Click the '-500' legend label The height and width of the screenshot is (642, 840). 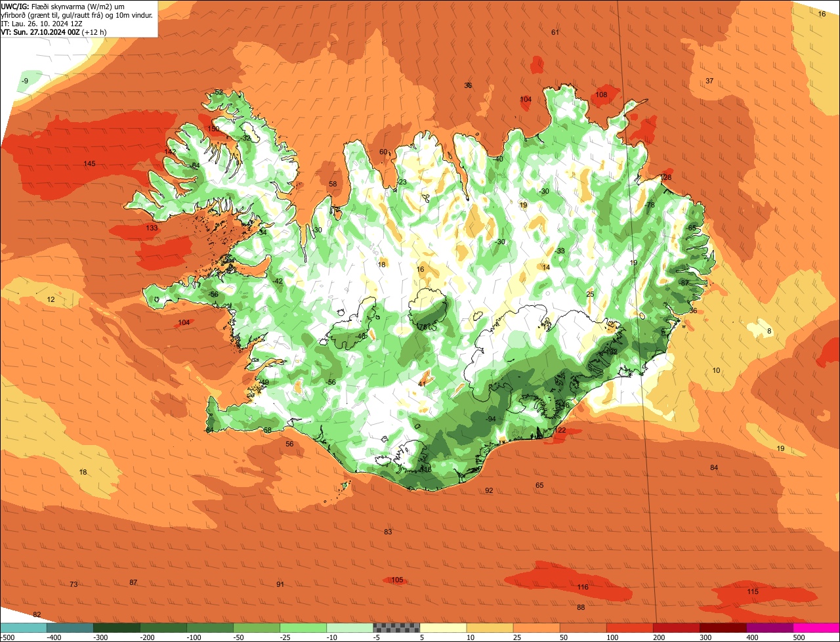coord(7,637)
